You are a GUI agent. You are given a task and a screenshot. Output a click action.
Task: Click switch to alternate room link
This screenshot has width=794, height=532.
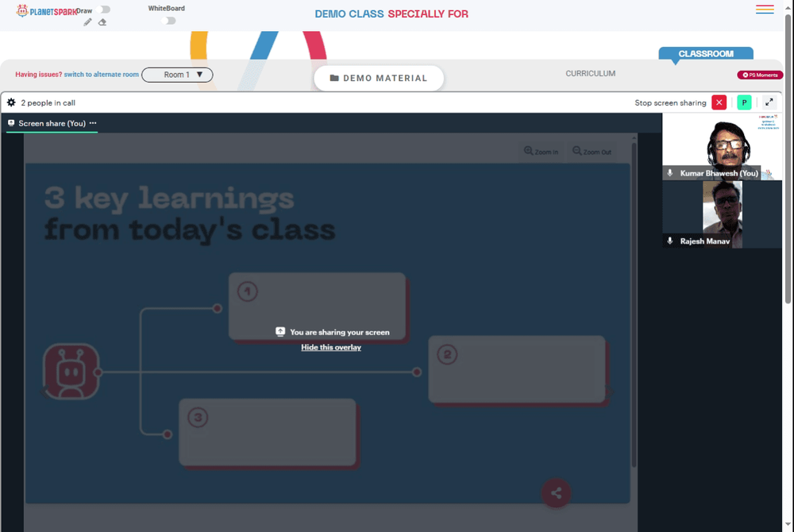click(102, 75)
